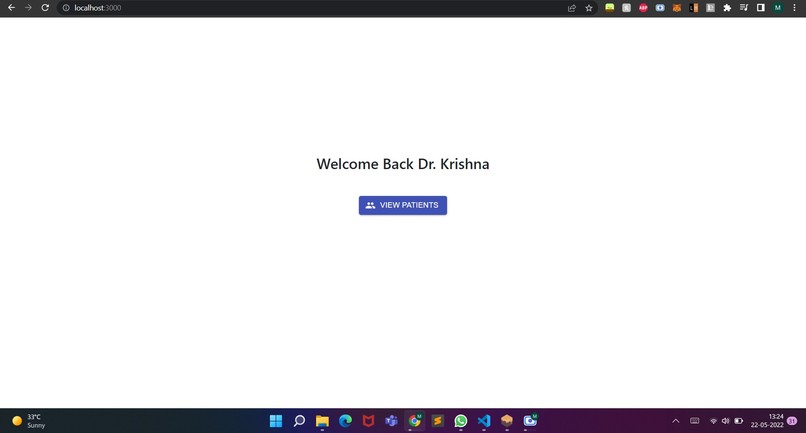Viewport: 806px width, 433px height.
Task: Click the browser forward arrow
Action: coord(28,8)
